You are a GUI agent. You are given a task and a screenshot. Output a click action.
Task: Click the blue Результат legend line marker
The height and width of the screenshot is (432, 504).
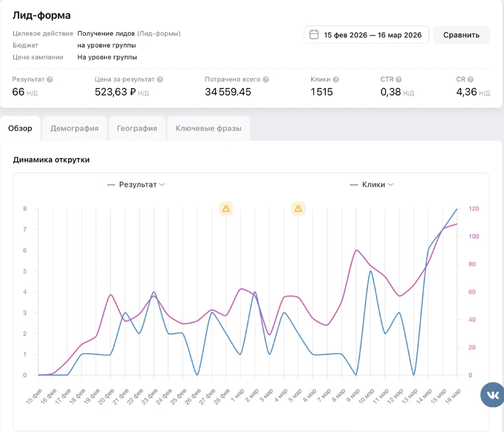pos(111,184)
